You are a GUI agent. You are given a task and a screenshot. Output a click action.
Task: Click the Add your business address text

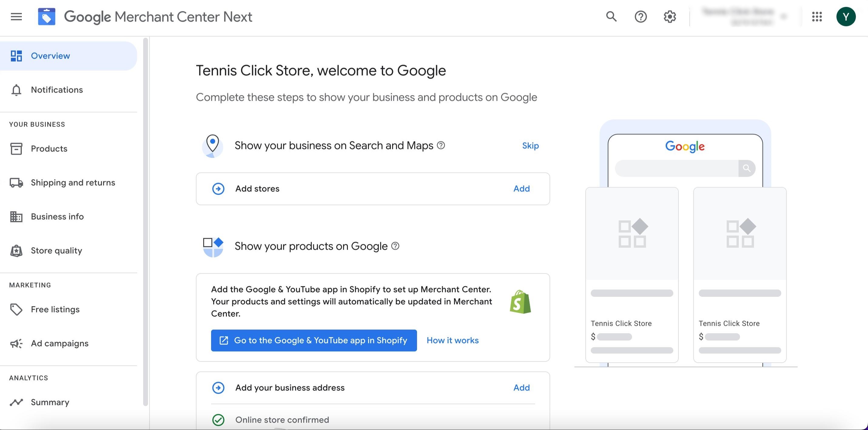click(290, 388)
